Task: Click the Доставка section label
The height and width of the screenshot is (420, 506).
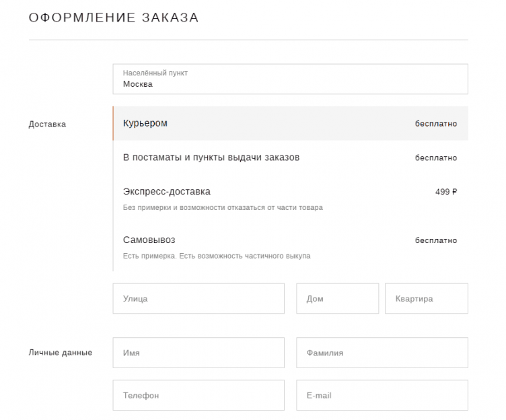Action: (x=47, y=125)
